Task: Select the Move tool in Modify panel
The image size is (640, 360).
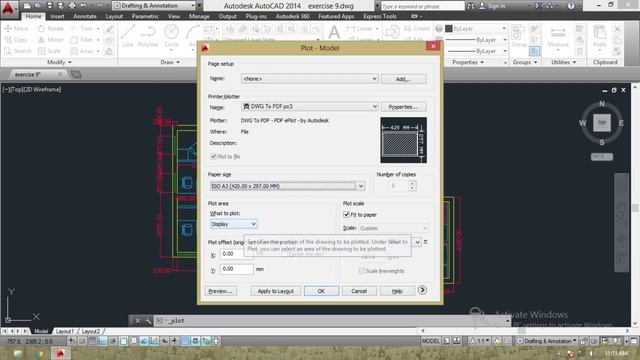Action: click(16, 29)
